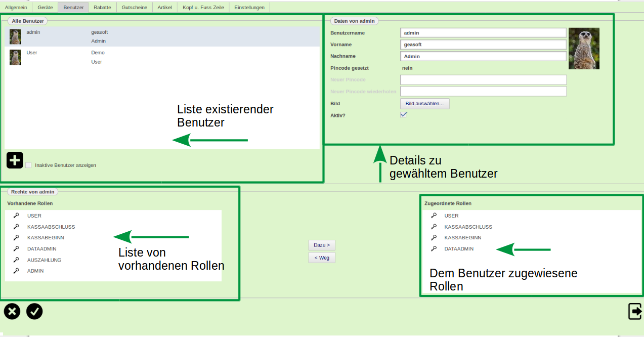The height and width of the screenshot is (337, 644).
Task: Click the Bild auswählen button
Action: point(424,103)
